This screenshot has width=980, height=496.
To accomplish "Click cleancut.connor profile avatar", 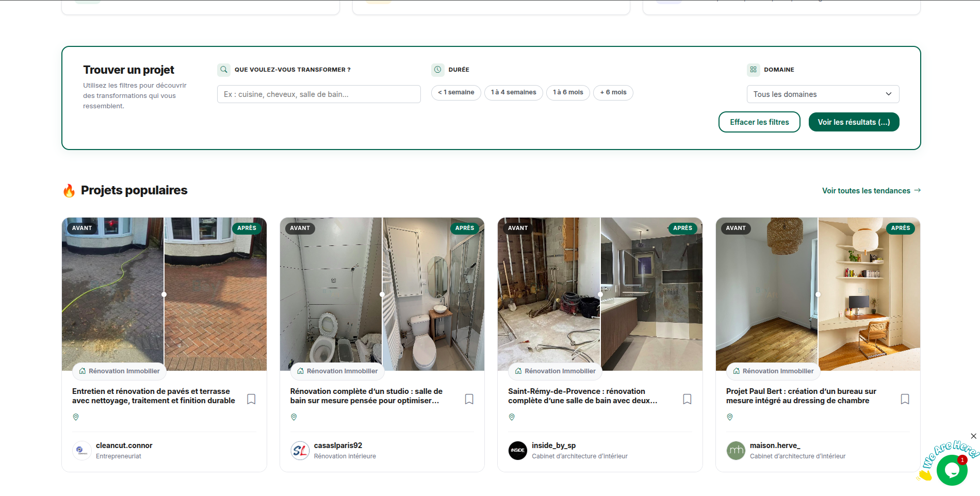I will [x=82, y=450].
